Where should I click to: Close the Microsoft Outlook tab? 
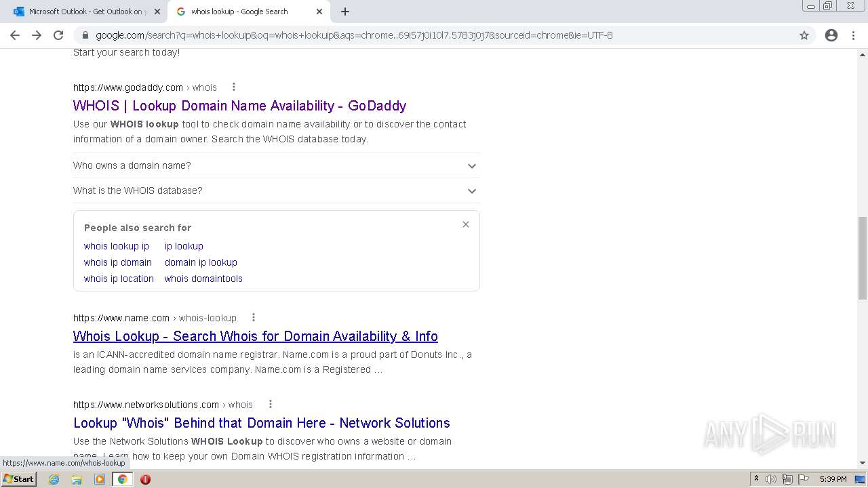(157, 12)
